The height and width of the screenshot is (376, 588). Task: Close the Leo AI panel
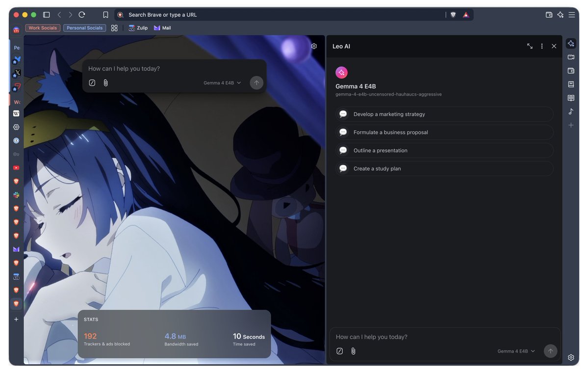coord(554,46)
